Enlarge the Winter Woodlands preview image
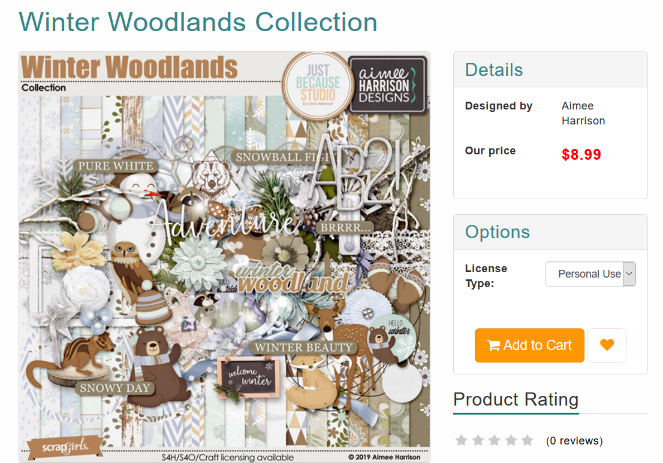The image size is (663, 463). point(225,257)
